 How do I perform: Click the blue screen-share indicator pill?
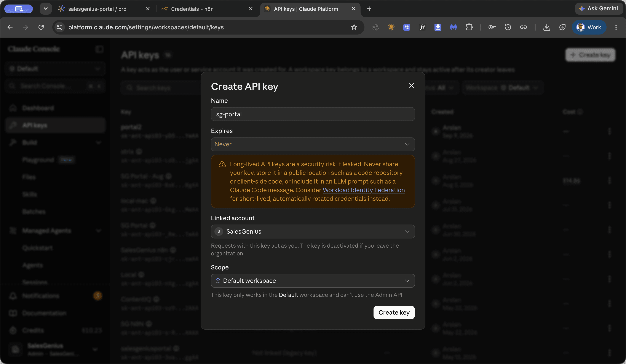[19, 9]
